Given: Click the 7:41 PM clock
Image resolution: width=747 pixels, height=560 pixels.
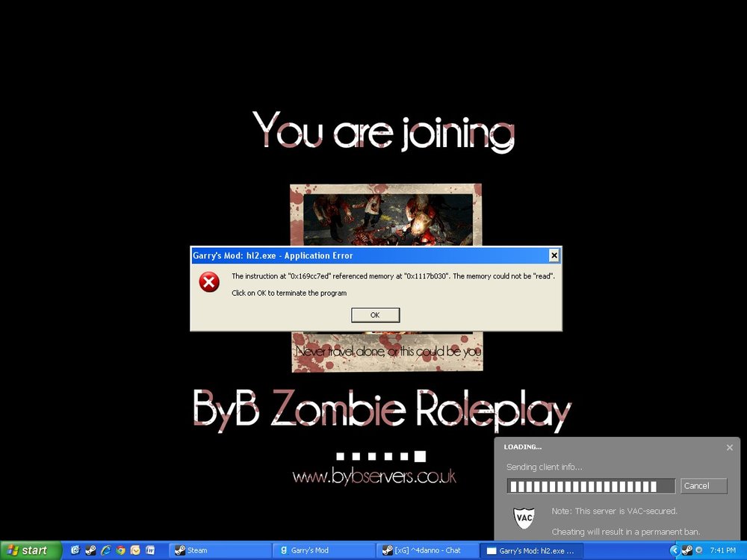Looking at the screenshot, I should [x=722, y=550].
